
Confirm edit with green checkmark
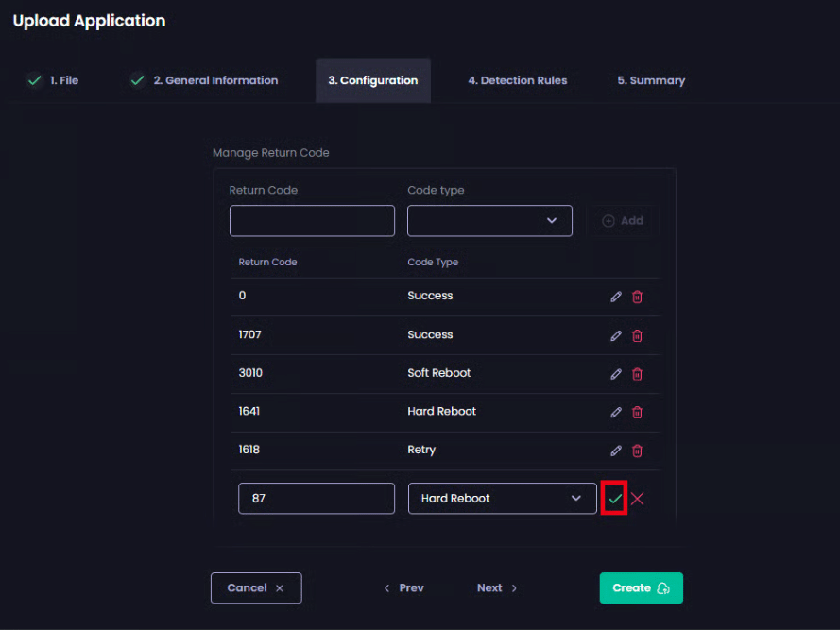click(x=615, y=499)
